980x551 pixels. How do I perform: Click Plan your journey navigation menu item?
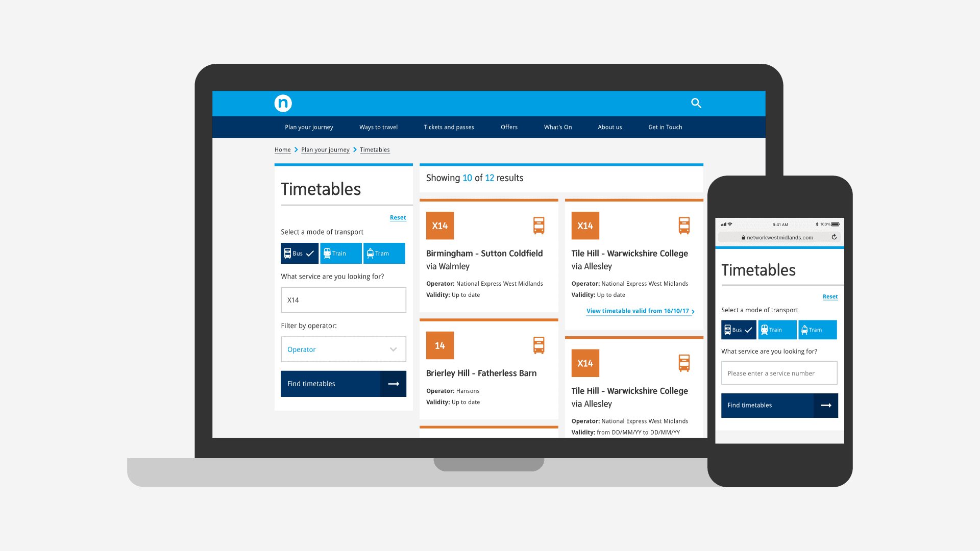pyautogui.click(x=309, y=127)
